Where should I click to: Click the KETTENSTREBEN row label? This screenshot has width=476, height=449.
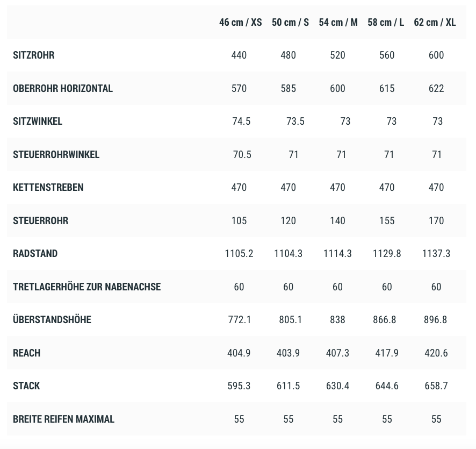click(x=48, y=188)
